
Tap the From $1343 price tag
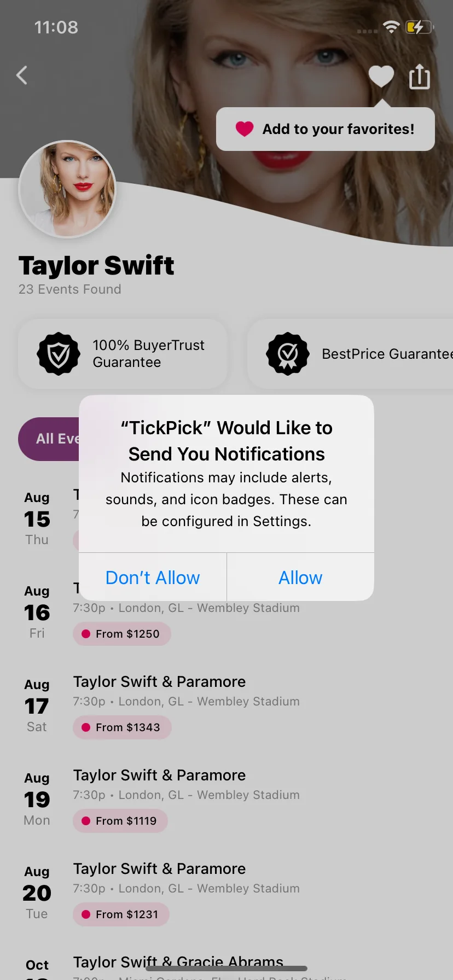click(x=122, y=727)
